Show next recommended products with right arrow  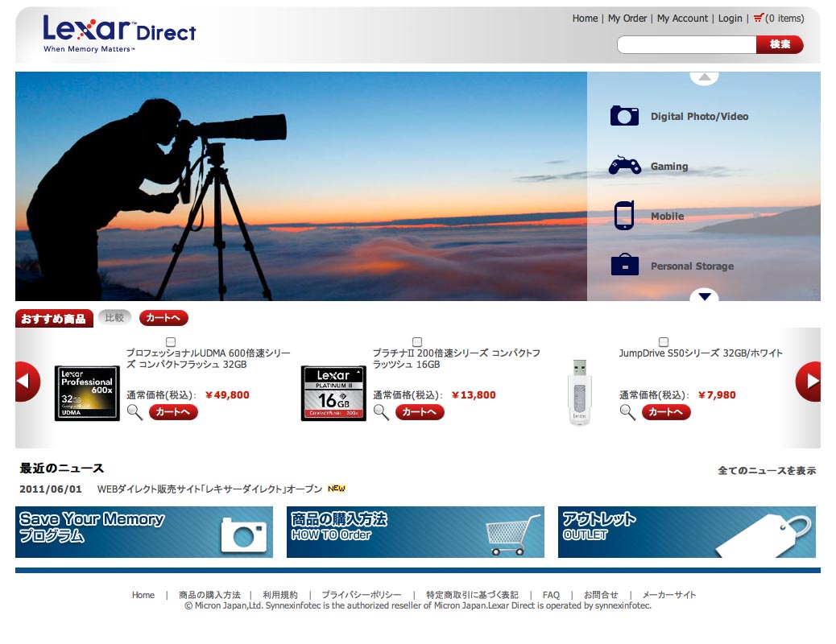[x=809, y=381]
